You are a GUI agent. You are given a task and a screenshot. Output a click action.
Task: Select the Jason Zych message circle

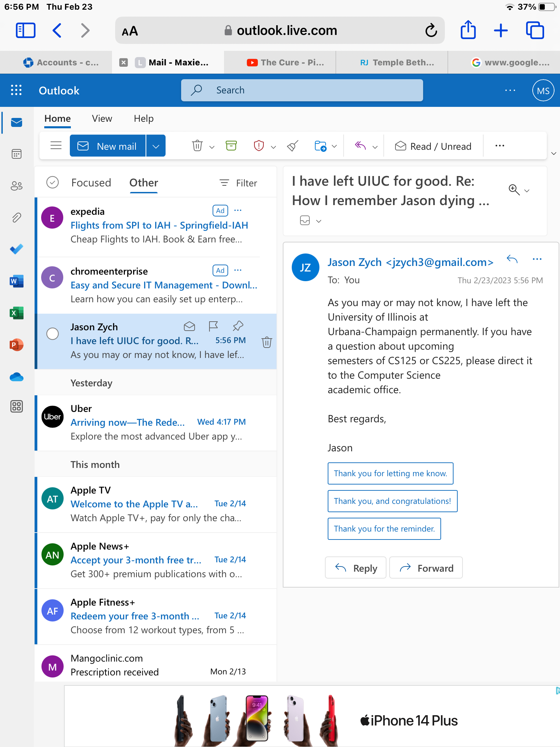(x=53, y=334)
